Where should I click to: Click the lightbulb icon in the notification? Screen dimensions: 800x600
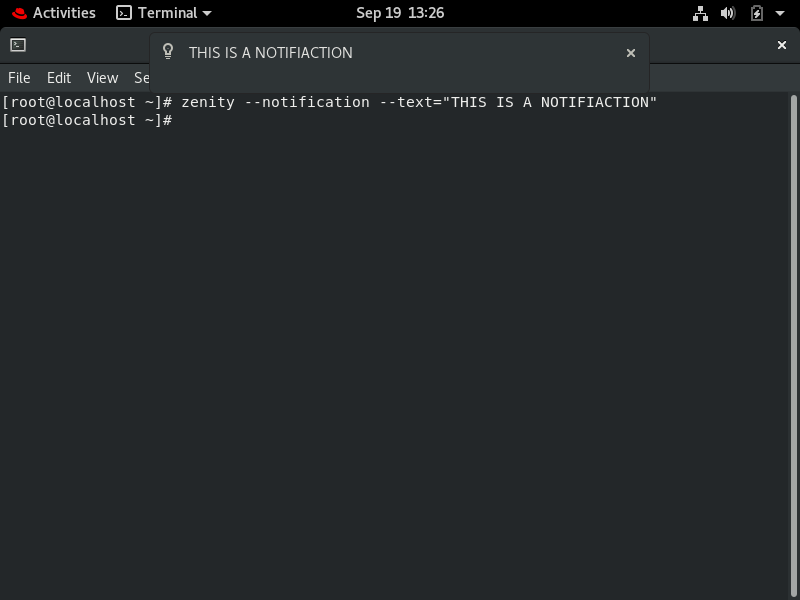(168, 52)
